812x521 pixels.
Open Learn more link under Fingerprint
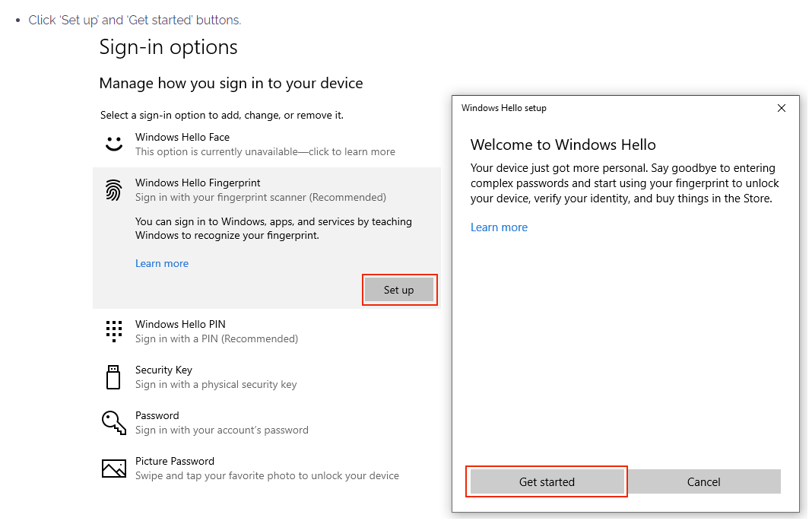pos(162,264)
